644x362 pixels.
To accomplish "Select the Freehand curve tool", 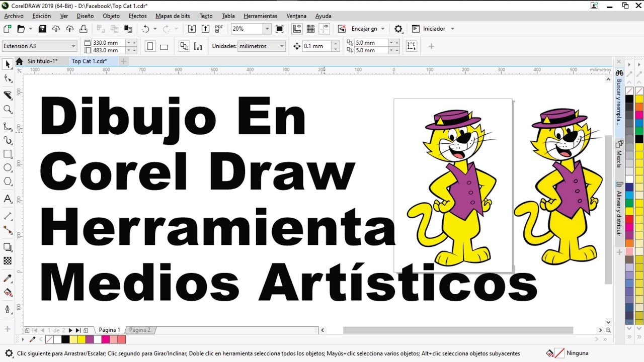I will 8,126.
